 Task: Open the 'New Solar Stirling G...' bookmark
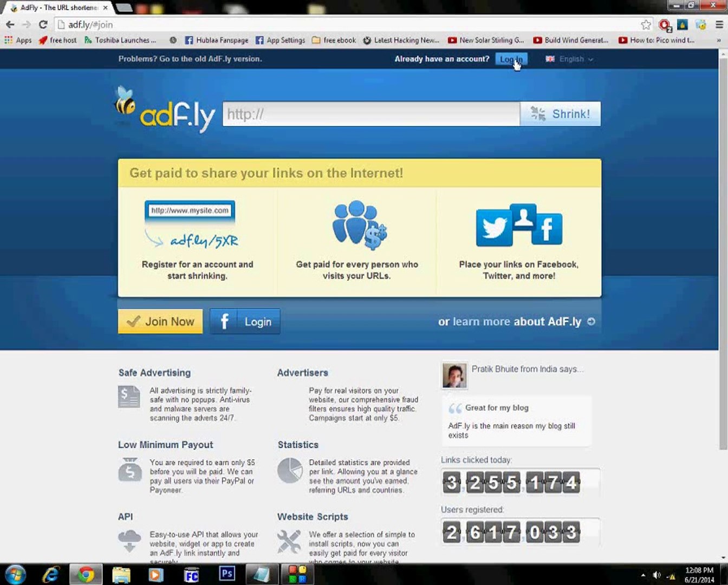pos(486,40)
